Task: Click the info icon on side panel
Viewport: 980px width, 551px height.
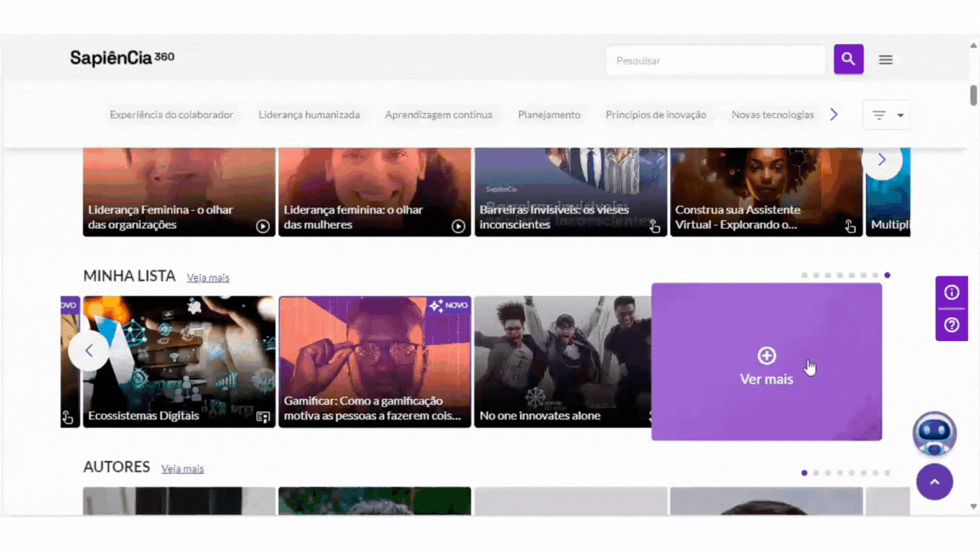Action: coord(951,293)
